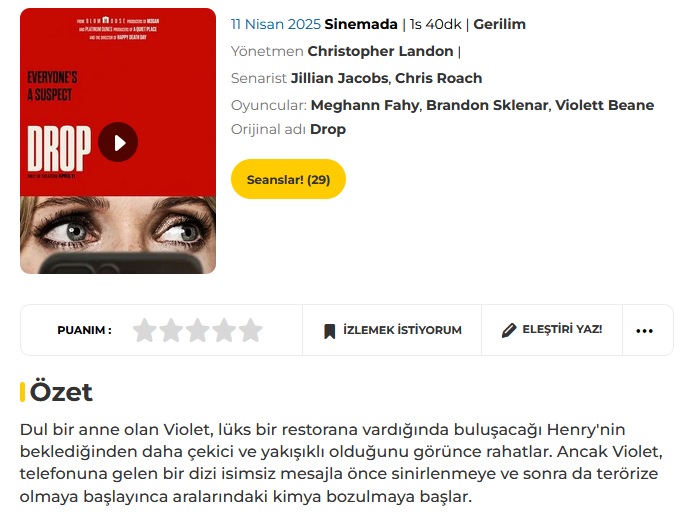Image resolution: width=688 pixels, height=530 pixels.
Task: Play the Drop trailer on poster
Action: [x=118, y=142]
